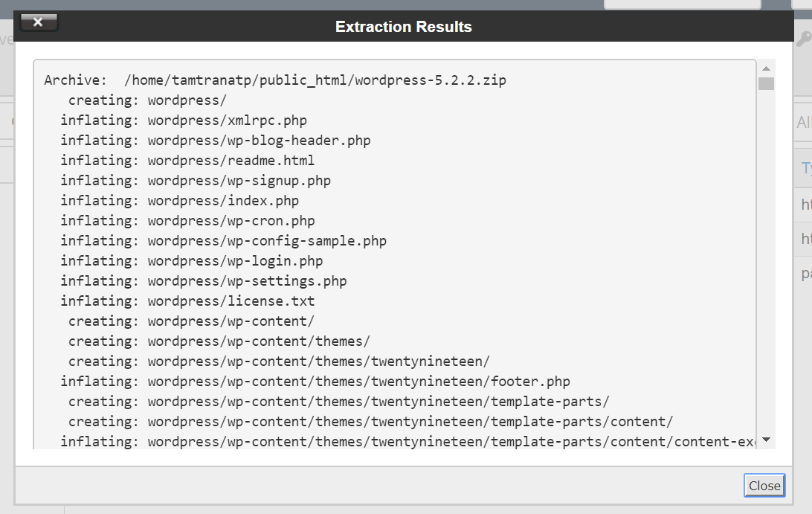Select the 'creating: wordpress/wp-content/' line
Screen dimensions: 812x514
pos(192,322)
